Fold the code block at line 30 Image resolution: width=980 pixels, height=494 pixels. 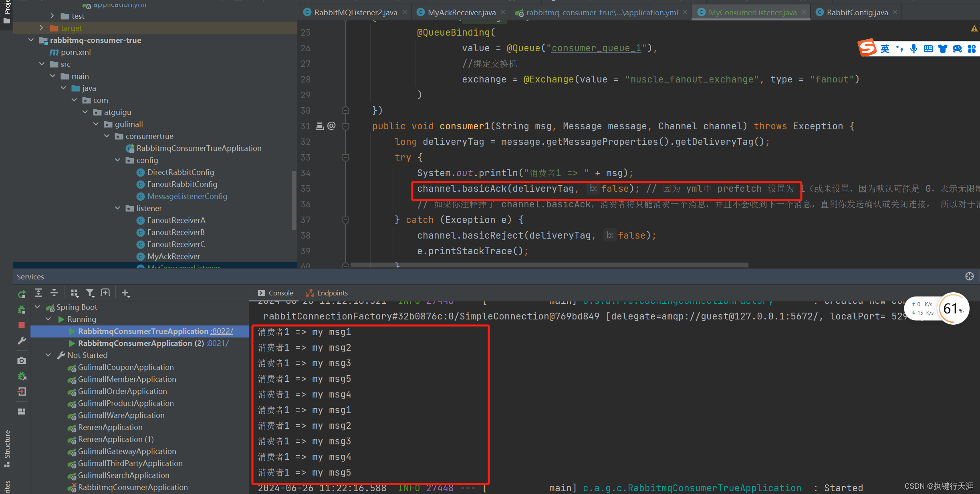pos(346,110)
